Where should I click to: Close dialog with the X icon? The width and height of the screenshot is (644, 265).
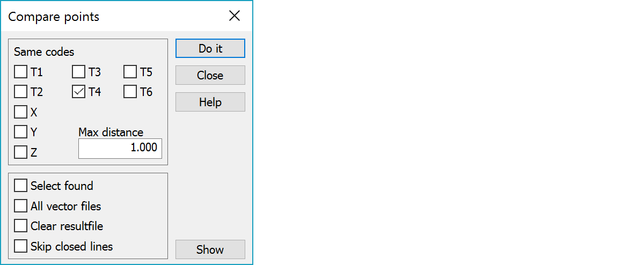click(x=235, y=16)
